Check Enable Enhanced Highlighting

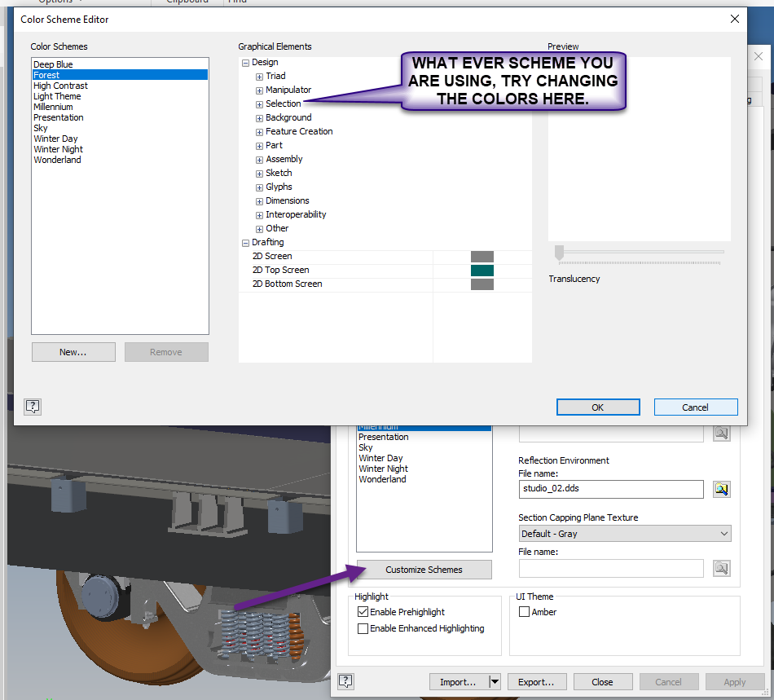coord(363,628)
